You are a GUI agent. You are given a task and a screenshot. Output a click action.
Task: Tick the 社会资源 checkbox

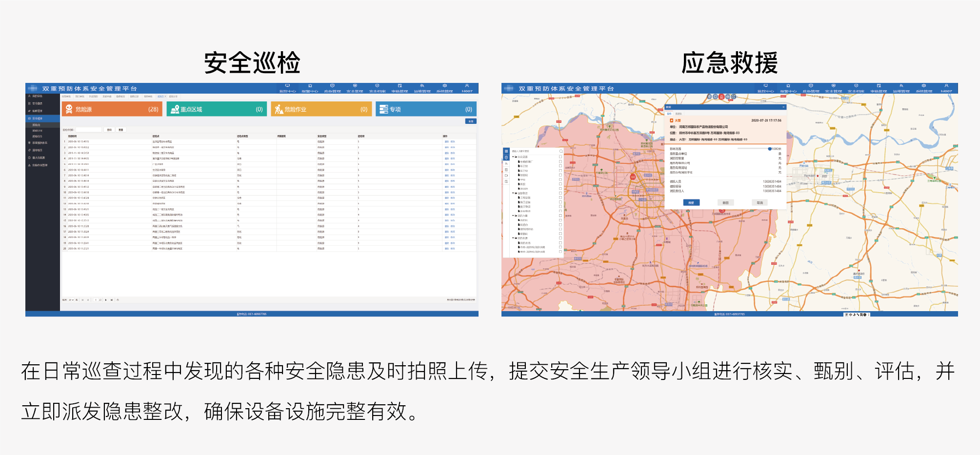[560, 157]
